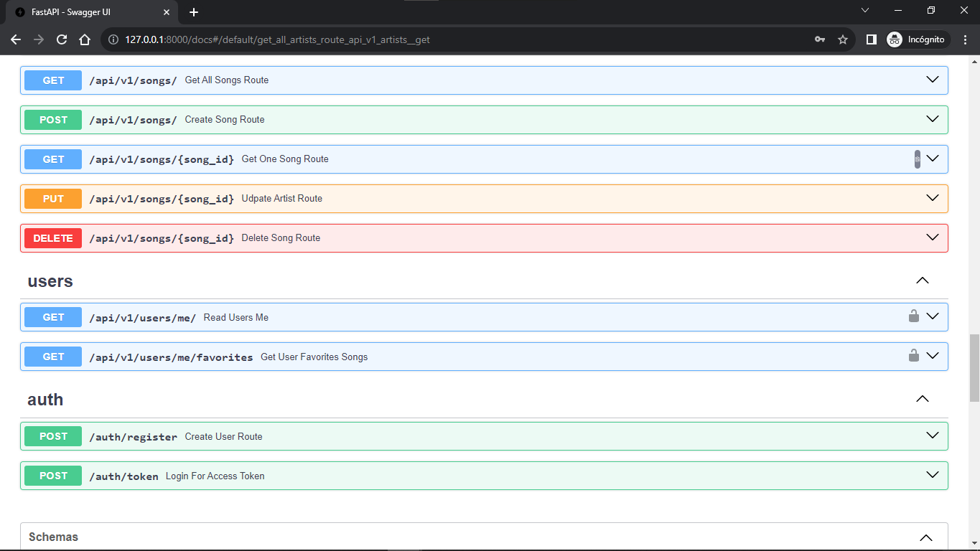Click the Delete Song Route description

tap(281, 237)
